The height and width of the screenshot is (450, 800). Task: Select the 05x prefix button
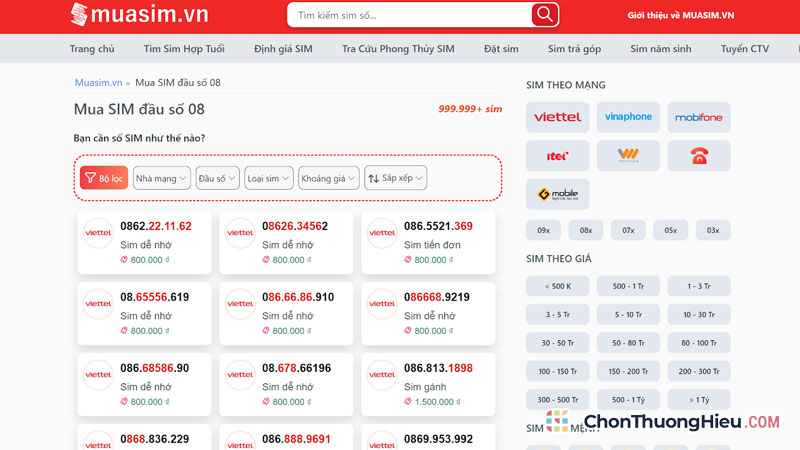tap(670, 231)
